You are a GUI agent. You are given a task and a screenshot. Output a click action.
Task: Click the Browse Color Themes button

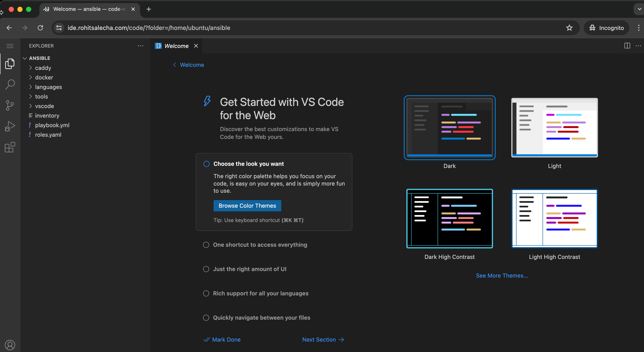pyautogui.click(x=247, y=206)
